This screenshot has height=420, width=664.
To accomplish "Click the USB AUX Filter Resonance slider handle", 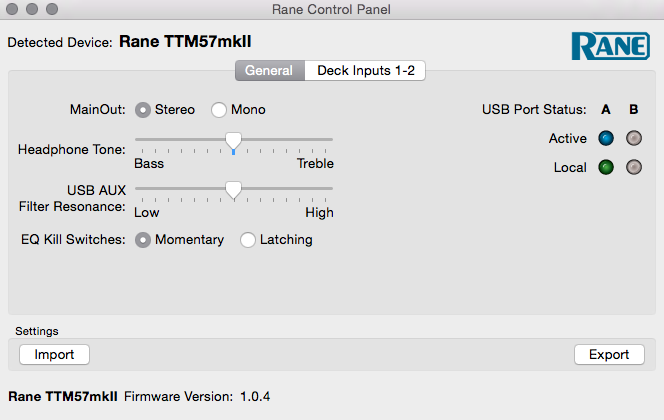I will click(233, 188).
